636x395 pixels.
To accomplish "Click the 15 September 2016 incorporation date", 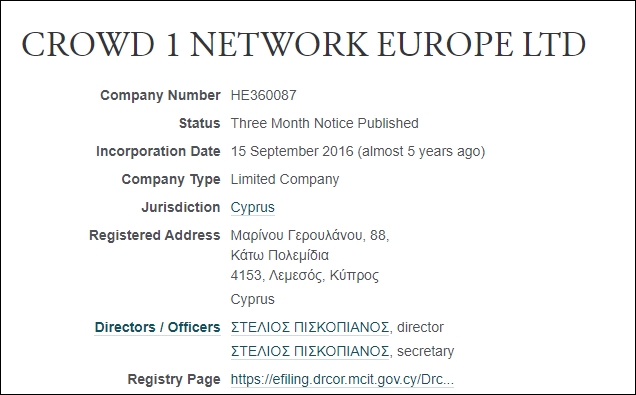I will click(292, 151).
